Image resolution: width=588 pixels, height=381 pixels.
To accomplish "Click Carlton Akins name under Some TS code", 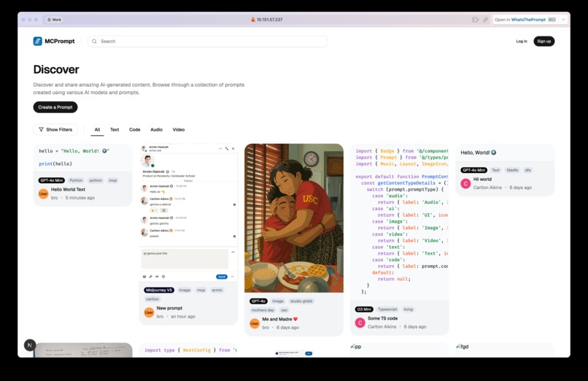I will [382, 327].
